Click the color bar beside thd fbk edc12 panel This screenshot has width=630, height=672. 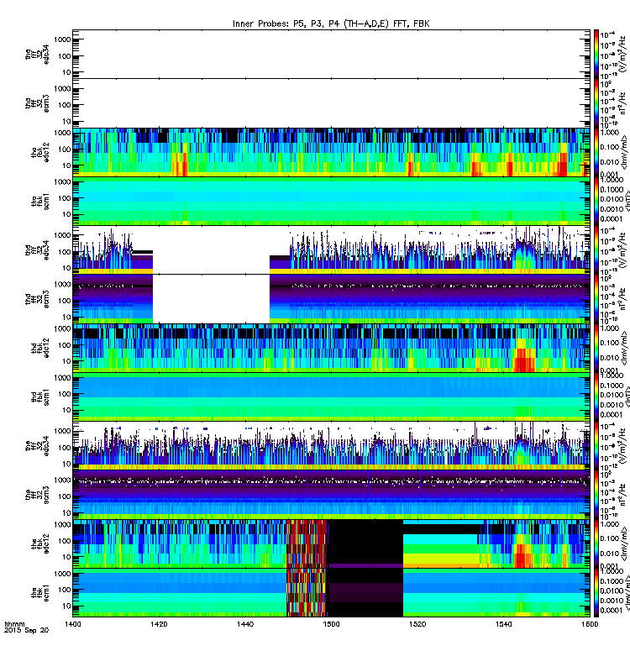596,348
